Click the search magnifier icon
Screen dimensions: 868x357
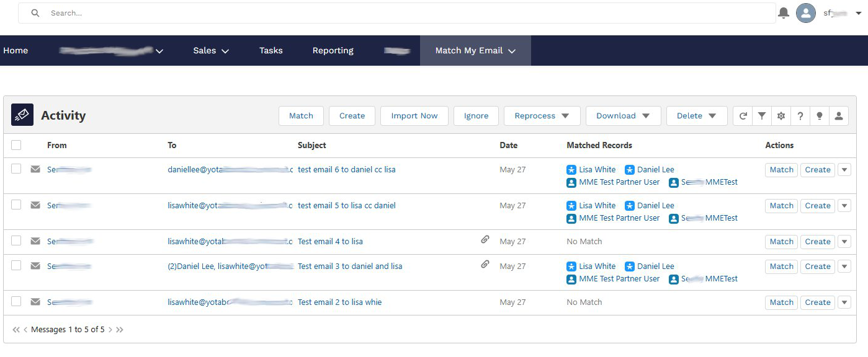(x=35, y=13)
